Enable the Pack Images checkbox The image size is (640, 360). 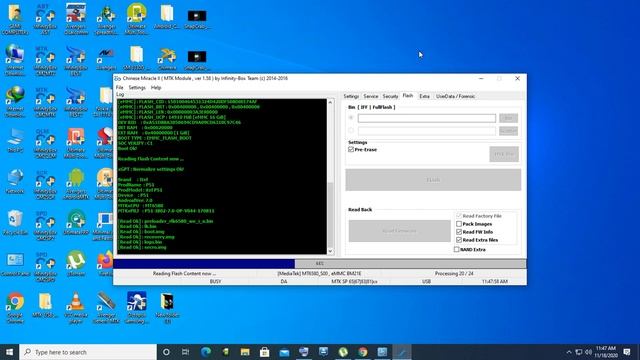(459, 224)
